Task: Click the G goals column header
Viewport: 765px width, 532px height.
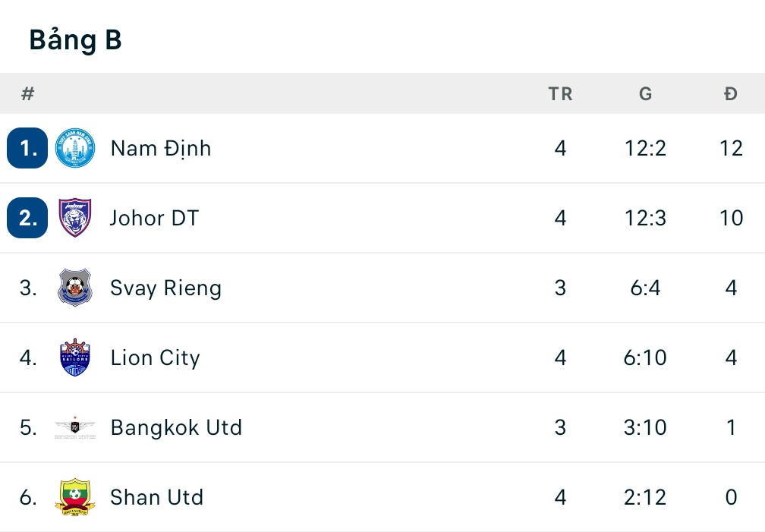Action: click(645, 93)
